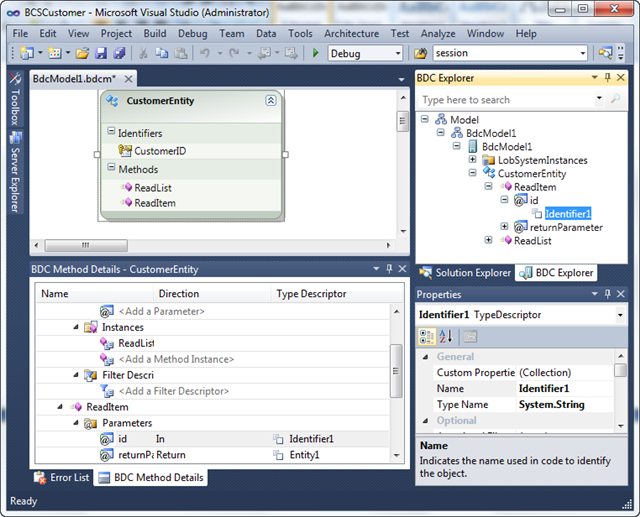Screen dimensions: 640x517
Task: Click the New Project toolbar icon
Action: tap(27, 53)
